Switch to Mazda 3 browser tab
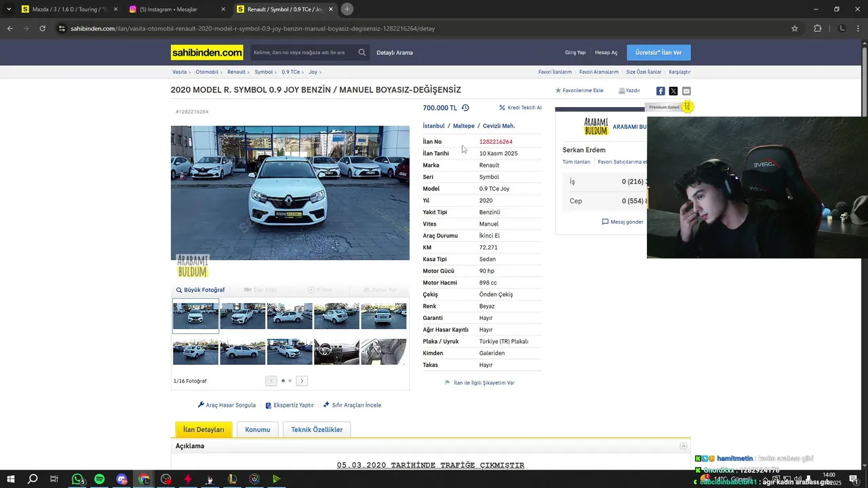868x488 pixels. [69, 9]
